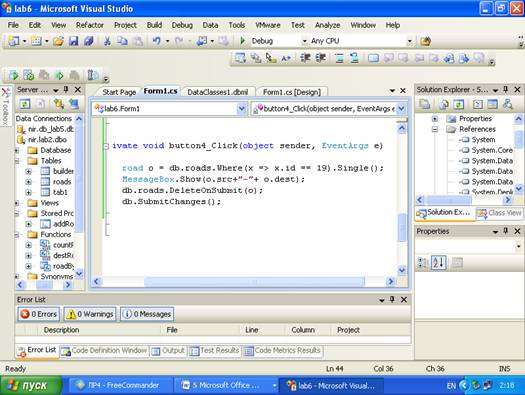Start debugging with the green play icon
The width and height of the screenshot is (525, 395).
[243, 41]
